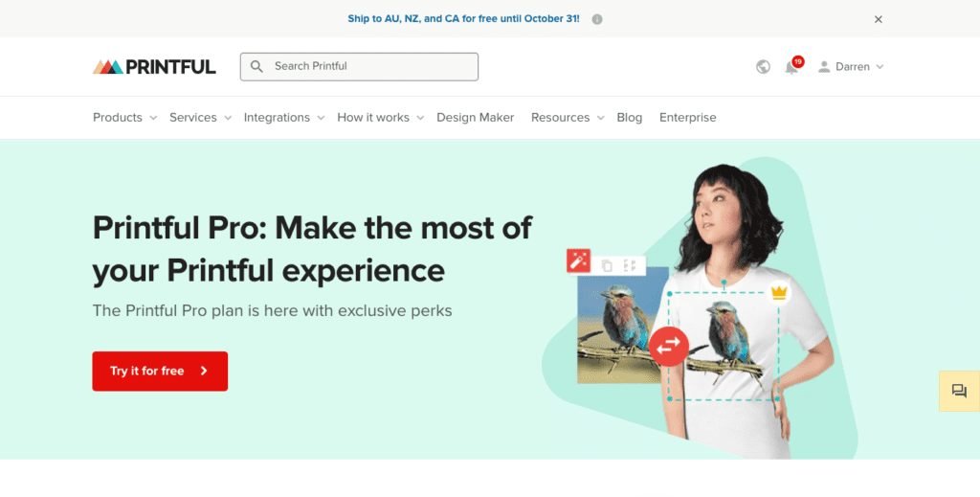Click the user avatar icon near Darren
The image size is (980, 497).
pos(824,67)
